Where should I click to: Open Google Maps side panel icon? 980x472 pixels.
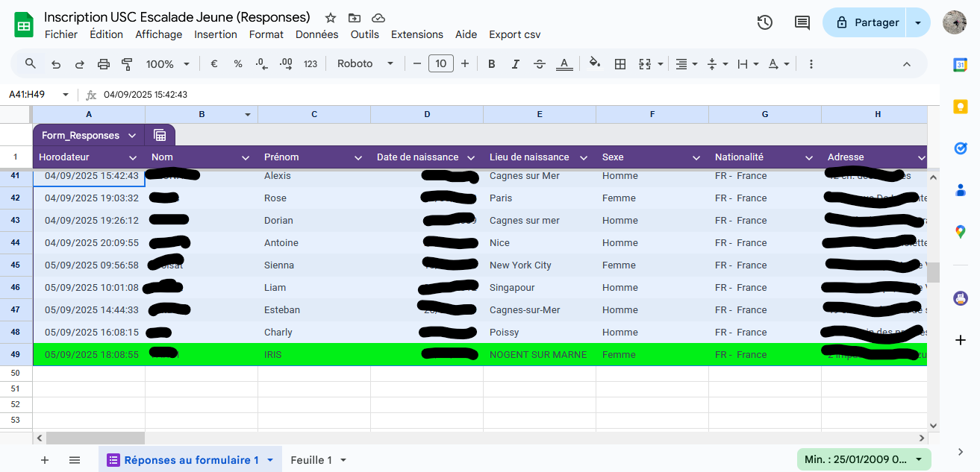click(x=961, y=232)
